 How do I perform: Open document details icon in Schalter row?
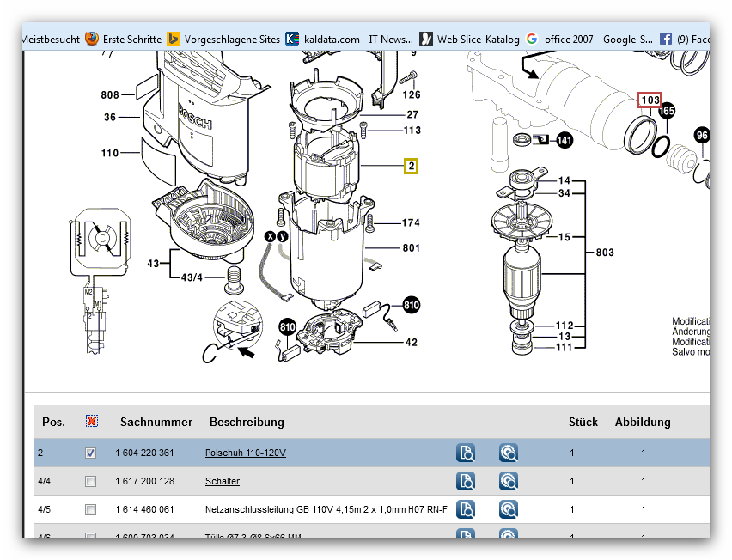[466, 481]
